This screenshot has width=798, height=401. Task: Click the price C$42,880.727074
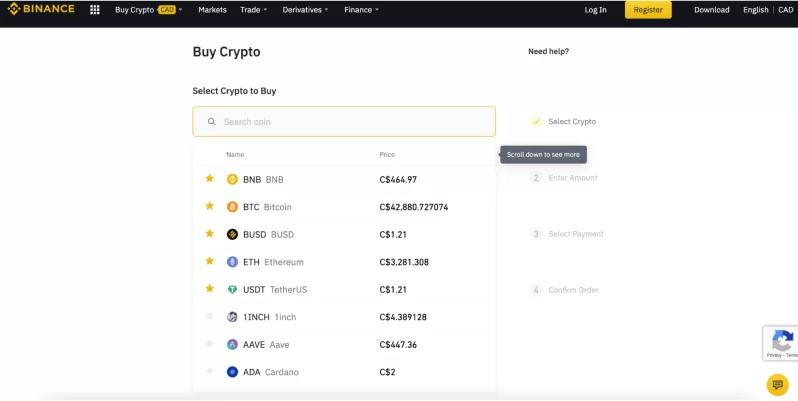click(414, 207)
